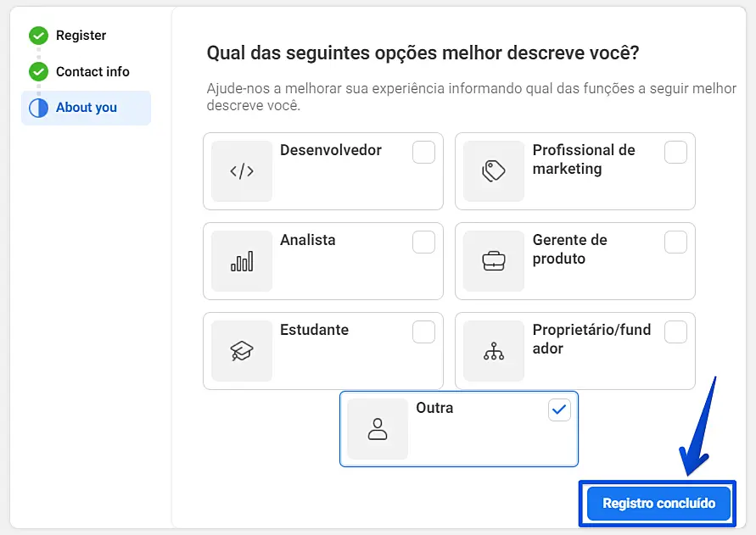The height and width of the screenshot is (535, 756).
Task: Tick the Profissional de marketing checkbox
Action: point(675,153)
